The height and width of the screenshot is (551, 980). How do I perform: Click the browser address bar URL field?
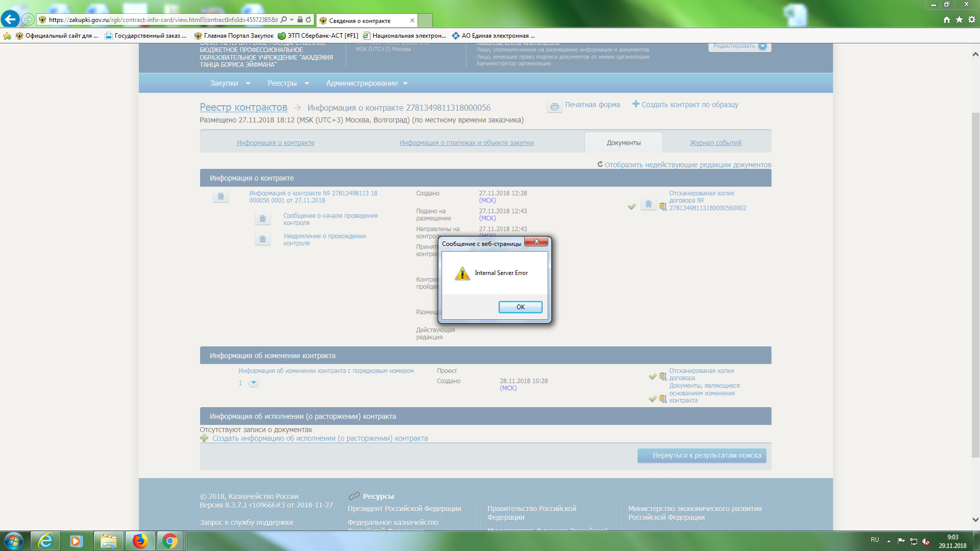coord(163,20)
